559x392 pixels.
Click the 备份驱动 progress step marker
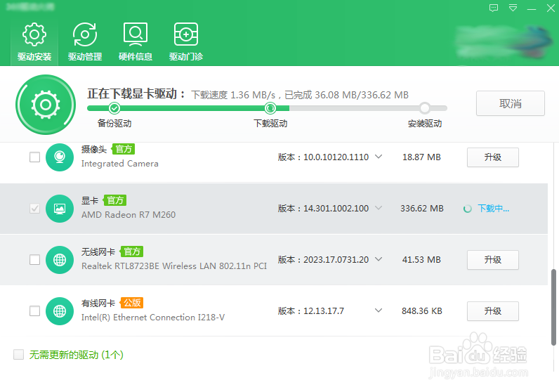[114, 107]
